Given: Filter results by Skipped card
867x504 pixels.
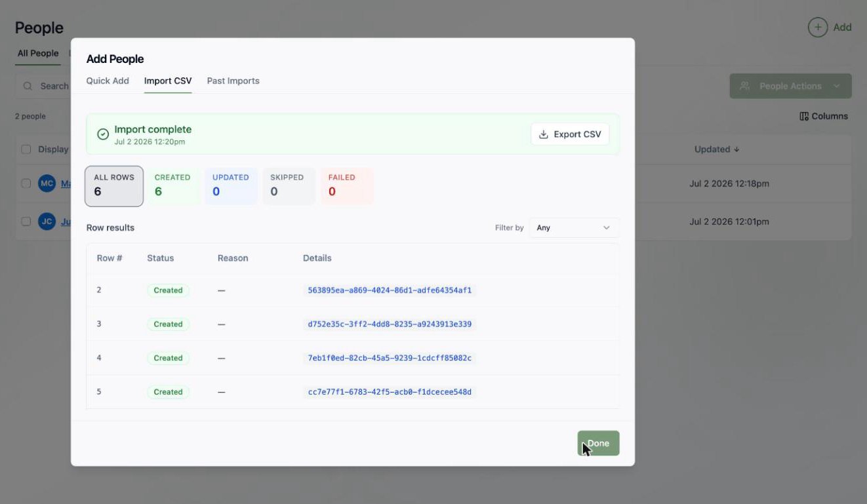Looking at the screenshot, I should tap(289, 186).
